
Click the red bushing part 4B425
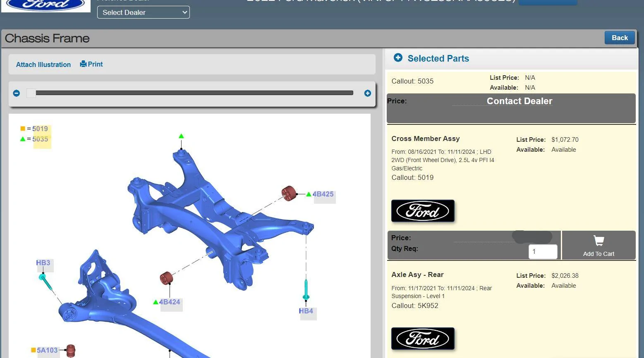coord(289,193)
